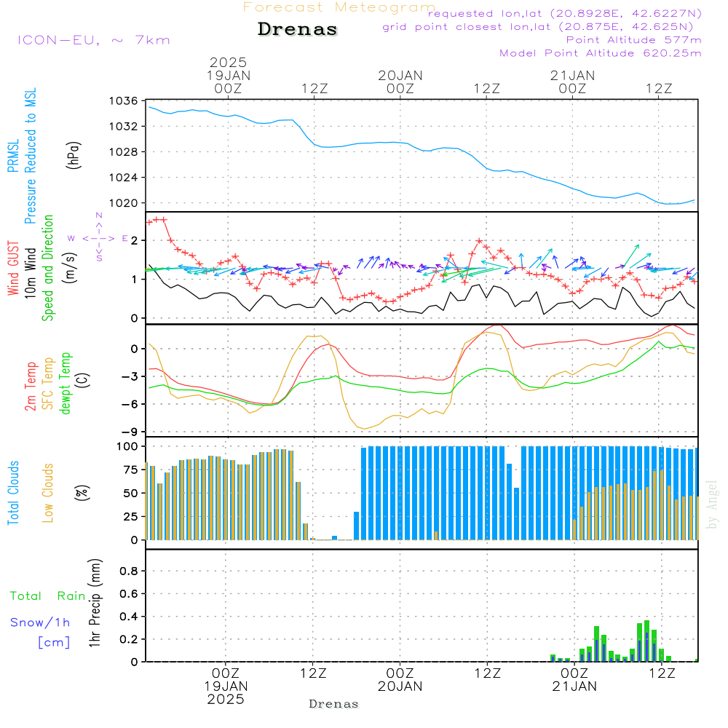The image size is (728, 728).
Task: Click the '10m Wind' legend label
Action: (x=30, y=273)
